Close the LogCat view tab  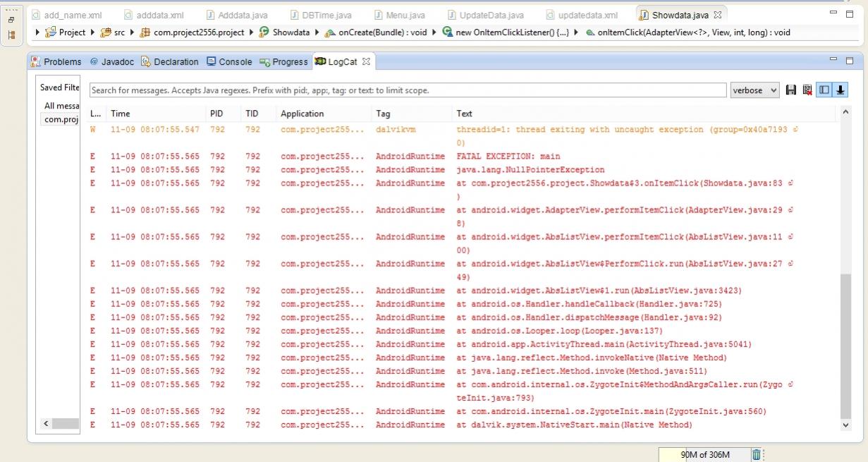(x=366, y=62)
